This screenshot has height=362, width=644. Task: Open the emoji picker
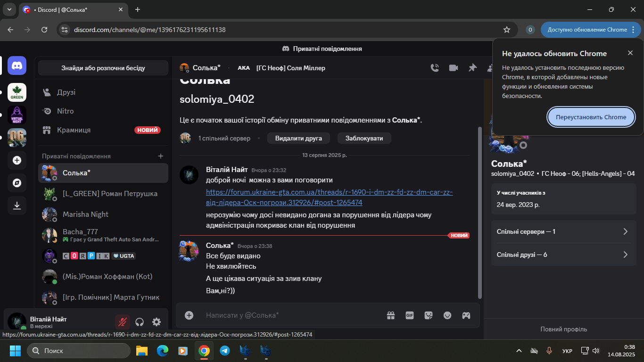(447, 315)
